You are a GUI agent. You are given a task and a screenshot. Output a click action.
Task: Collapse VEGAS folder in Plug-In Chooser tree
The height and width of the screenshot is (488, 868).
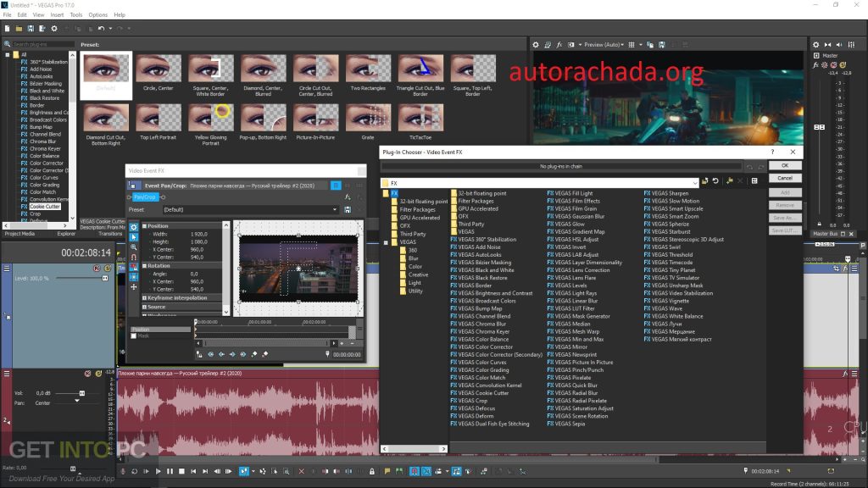tap(386, 242)
